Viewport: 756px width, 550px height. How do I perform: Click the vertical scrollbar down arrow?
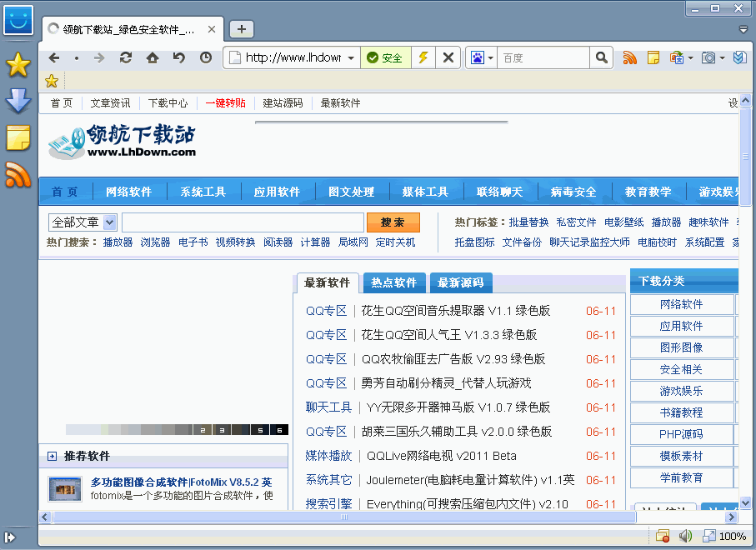(x=745, y=503)
